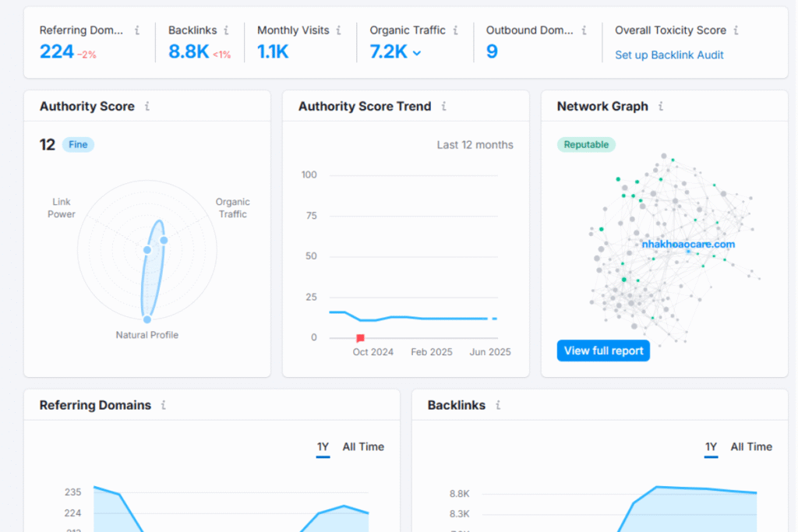Switch Referring Domains chart to All Time
The height and width of the screenshot is (532, 798).
click(x=363, y=447)
